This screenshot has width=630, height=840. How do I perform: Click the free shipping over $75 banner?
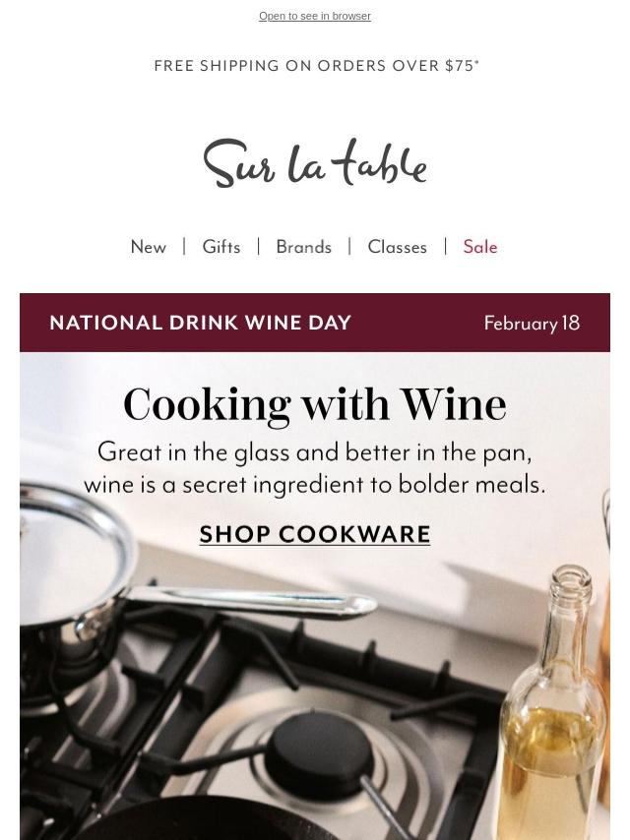(316, 66)
